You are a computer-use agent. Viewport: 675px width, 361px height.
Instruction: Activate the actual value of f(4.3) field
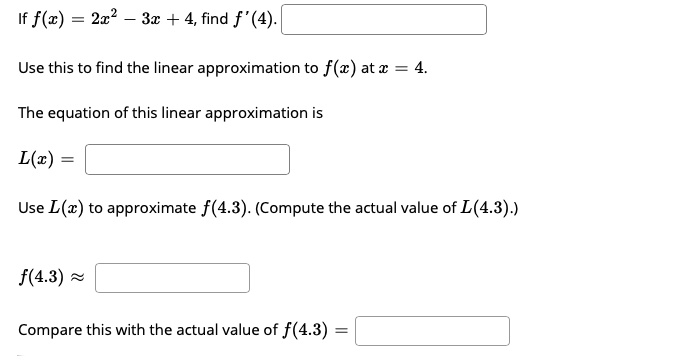pyautogui.click(x=432, y=331)
